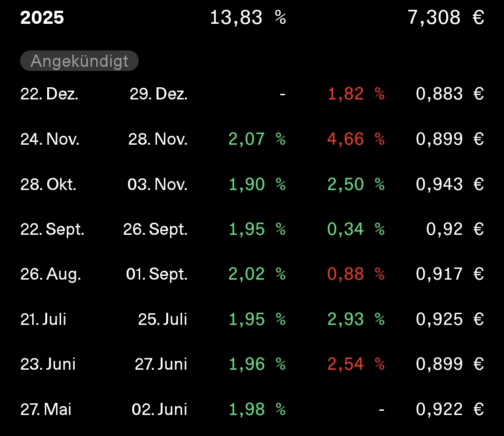Click the 0,883 € dividend amount

tap(449, 94)
